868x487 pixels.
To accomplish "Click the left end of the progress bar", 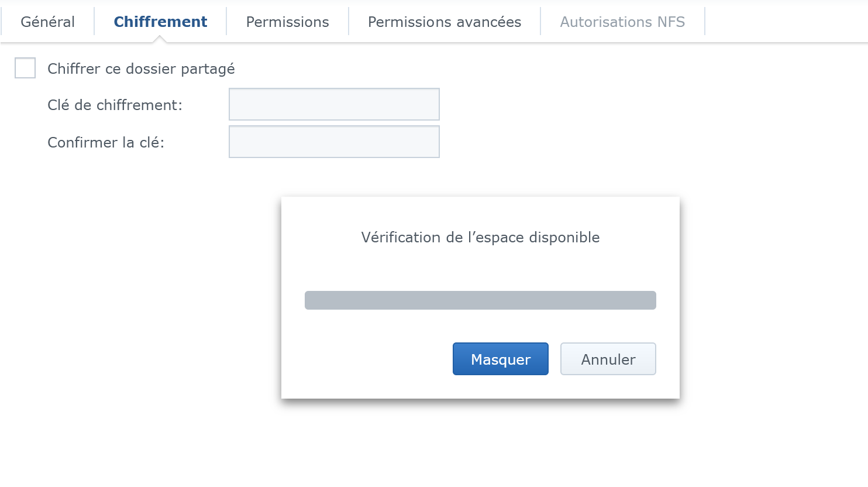I will [311, 300].
